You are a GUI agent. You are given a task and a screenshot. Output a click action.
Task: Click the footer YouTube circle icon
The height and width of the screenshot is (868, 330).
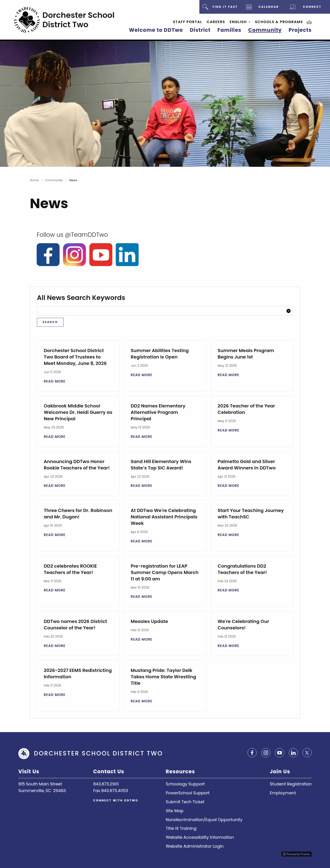pyautogui.click(x=279, y=753)
